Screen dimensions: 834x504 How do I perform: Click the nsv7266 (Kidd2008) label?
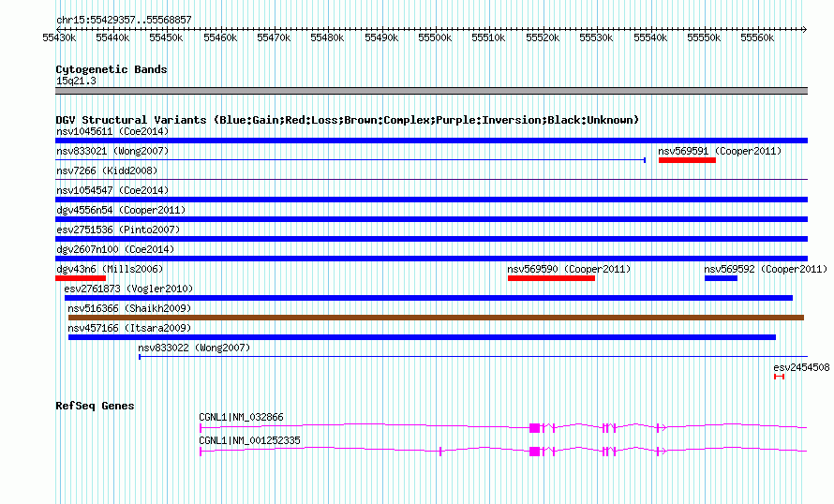[x=107, y=170]
